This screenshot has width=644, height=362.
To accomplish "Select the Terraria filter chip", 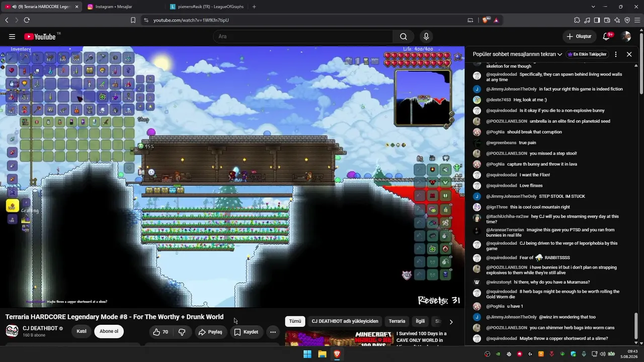I will click(397, 321).
